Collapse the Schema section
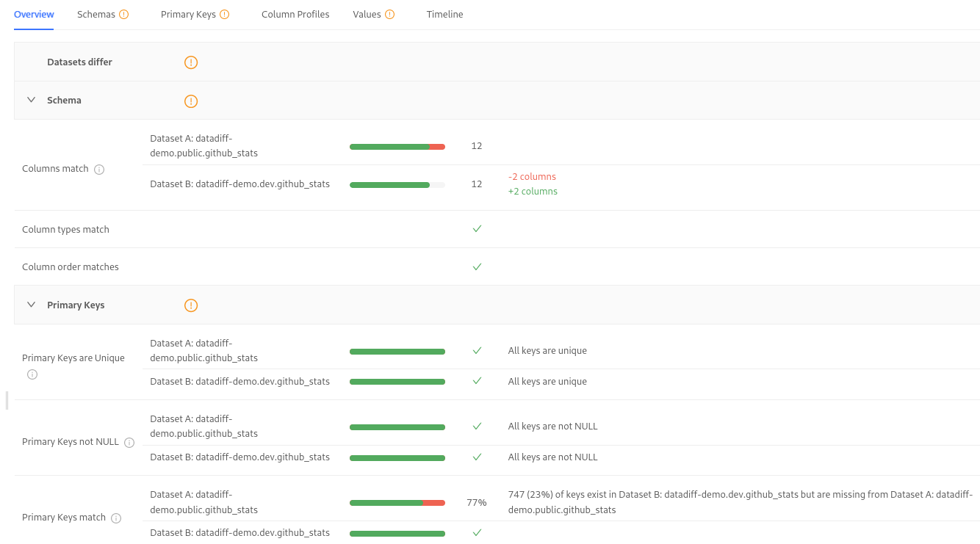Viewport: 980px width, 544px height. (32, 100)
